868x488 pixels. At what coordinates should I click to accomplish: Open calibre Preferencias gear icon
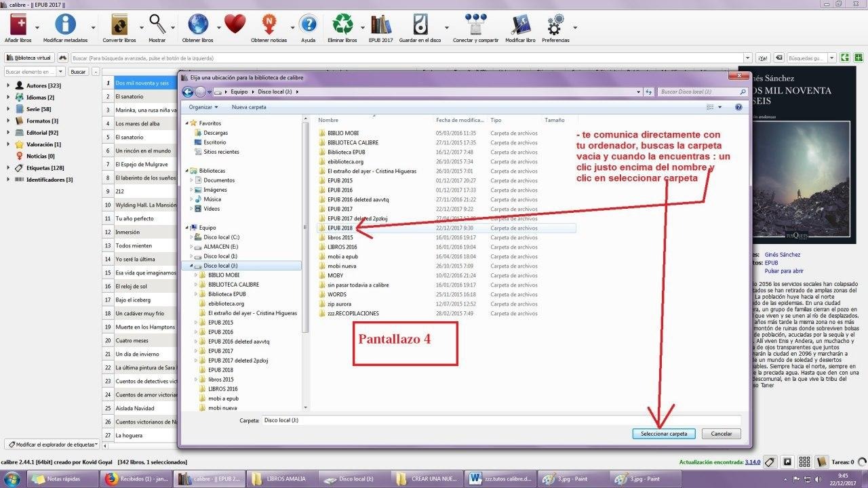555,25
